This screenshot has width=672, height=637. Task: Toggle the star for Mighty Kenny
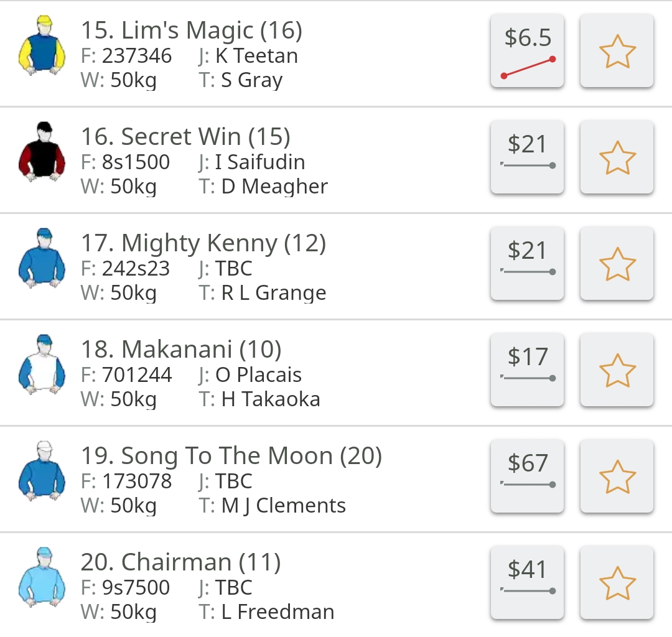(617, 264)
